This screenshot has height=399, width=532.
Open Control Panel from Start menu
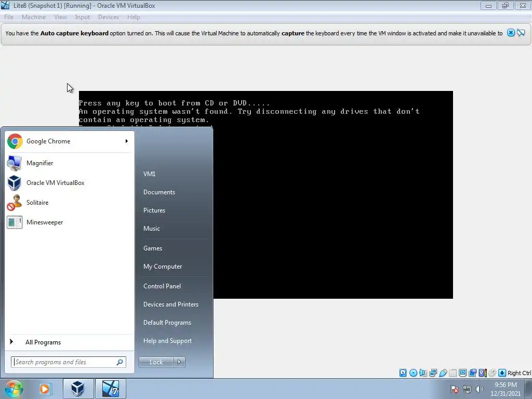[162, 286]
